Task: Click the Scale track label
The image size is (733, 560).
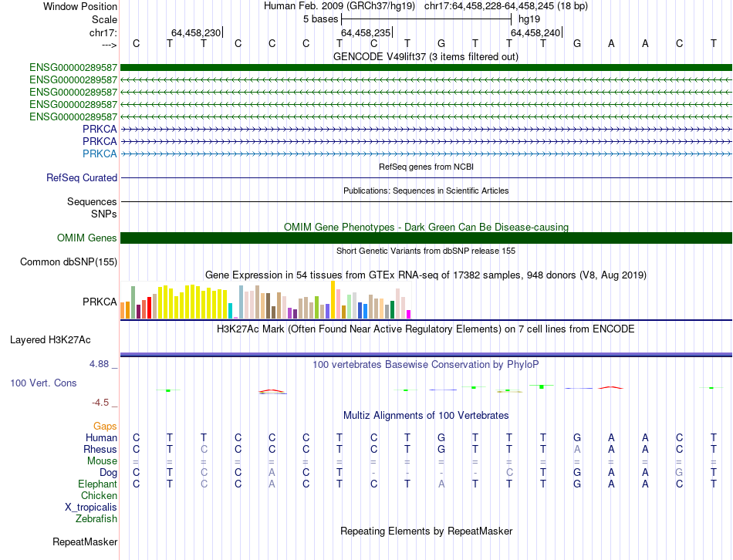Action: 104,19
